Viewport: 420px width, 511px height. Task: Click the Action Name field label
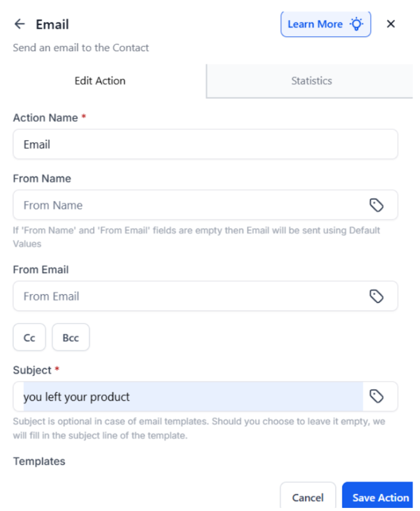45,118
